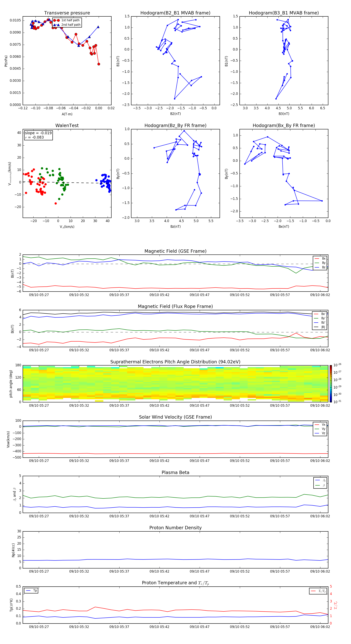Click the "Magnetic Field (GSE Frame)" title
Viewport: 351px width, 644px height.
point(175,251)
